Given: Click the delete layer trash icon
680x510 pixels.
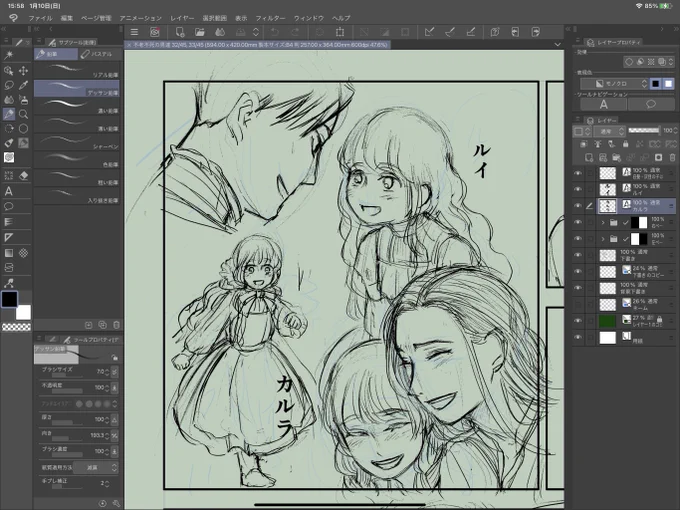Looking at the screenshot, I should pos(672,157).
